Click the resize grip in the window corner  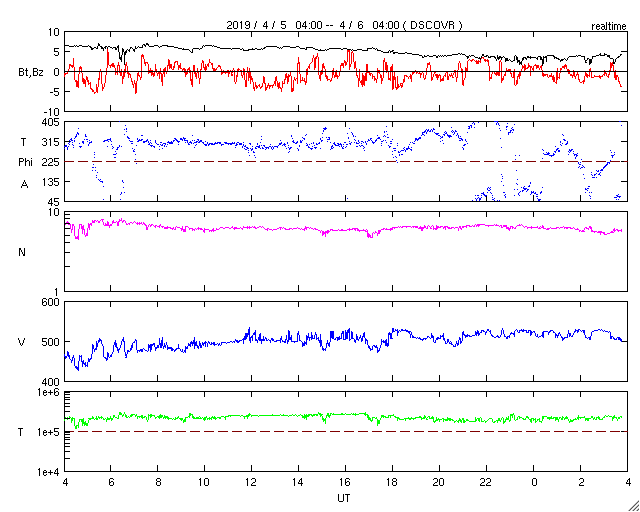pyautogui.click(x=633, y=505)
